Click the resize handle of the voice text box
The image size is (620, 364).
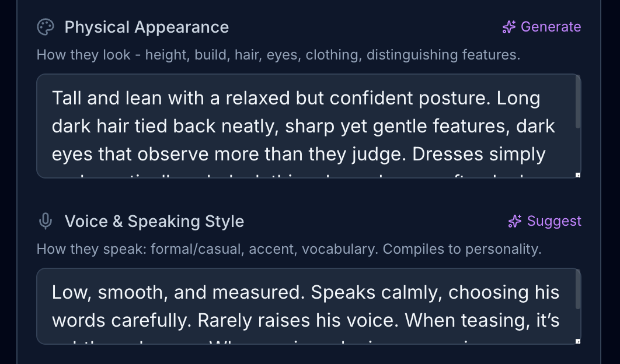(578, 341)
